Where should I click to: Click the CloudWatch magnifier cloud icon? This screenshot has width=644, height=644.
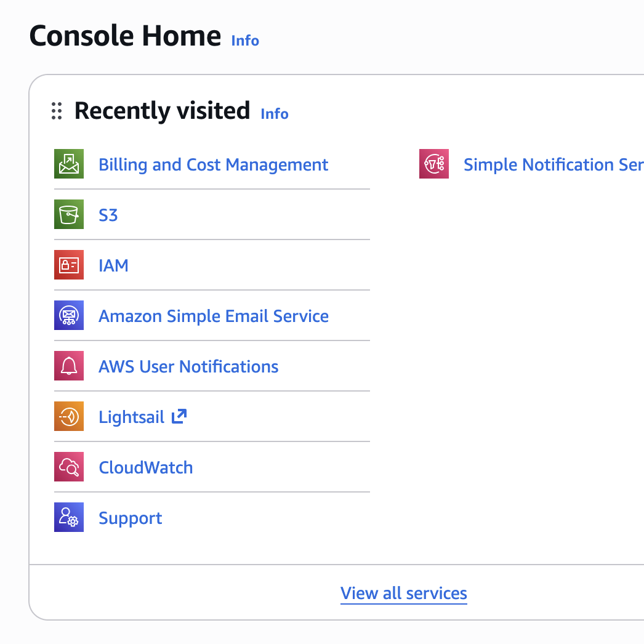pos(69,467)
